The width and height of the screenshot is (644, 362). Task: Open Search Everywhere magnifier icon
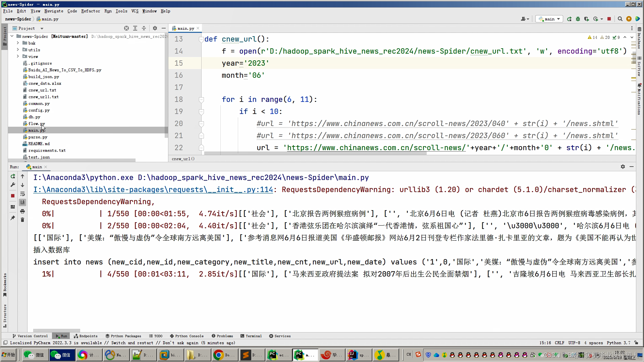620,19
